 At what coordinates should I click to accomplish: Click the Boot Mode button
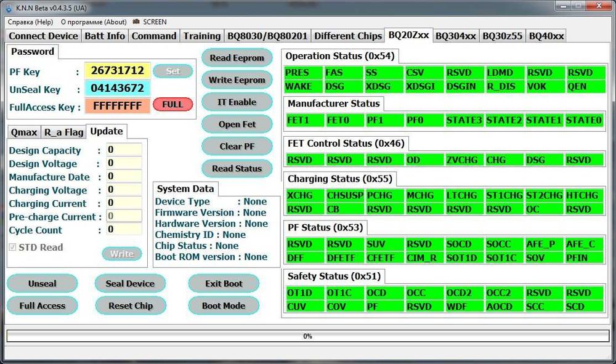(x=224, y=305)
